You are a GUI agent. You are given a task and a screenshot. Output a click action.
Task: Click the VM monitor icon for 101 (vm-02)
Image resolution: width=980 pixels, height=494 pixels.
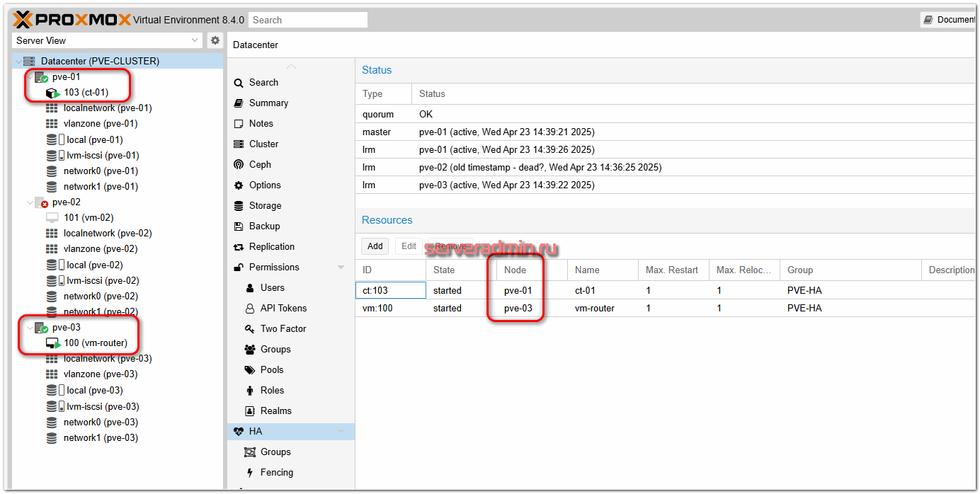click(x=52, y=218)
